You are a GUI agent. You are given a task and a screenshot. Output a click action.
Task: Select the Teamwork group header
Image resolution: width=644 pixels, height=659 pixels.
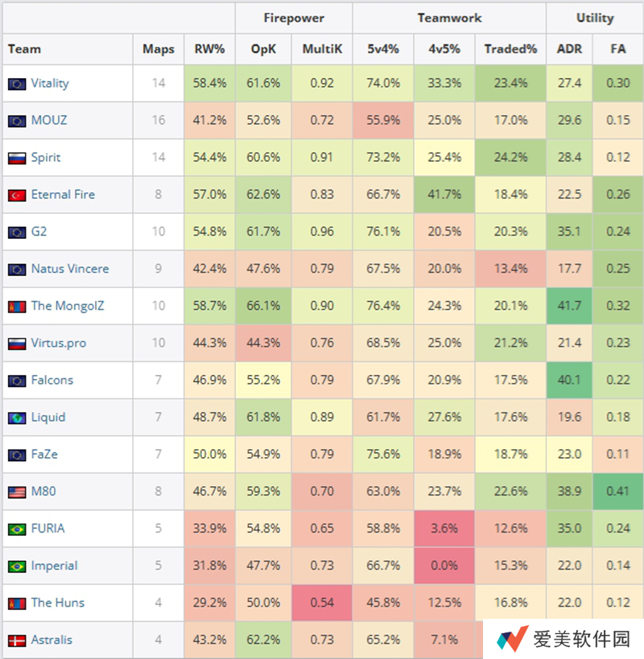tap(449, 18)
